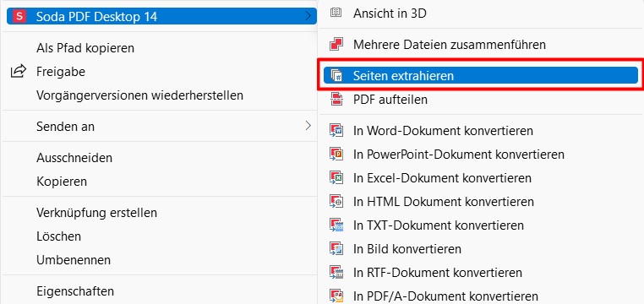Click the Freigabe share icon
644x304 pixels.
click(x=19, y=72)
